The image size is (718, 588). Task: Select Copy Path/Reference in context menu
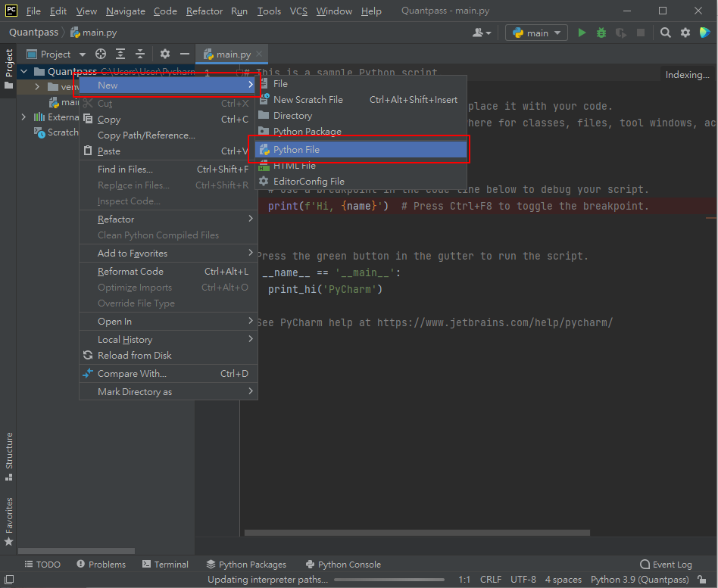point(168,135)
